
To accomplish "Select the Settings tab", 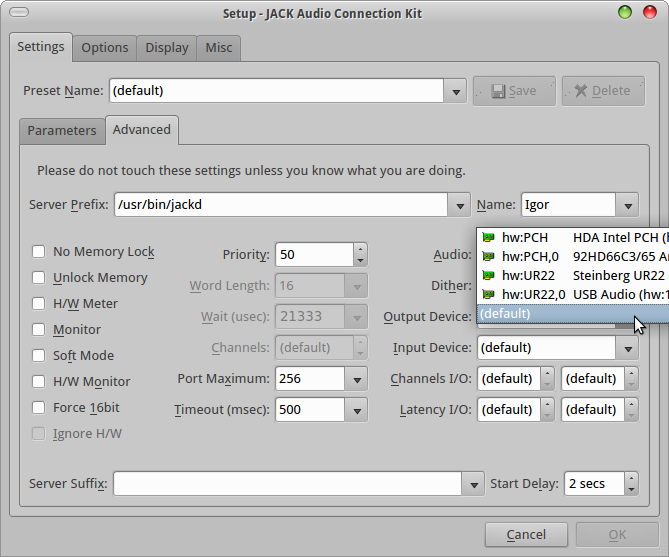I will (x=41, y=47).
